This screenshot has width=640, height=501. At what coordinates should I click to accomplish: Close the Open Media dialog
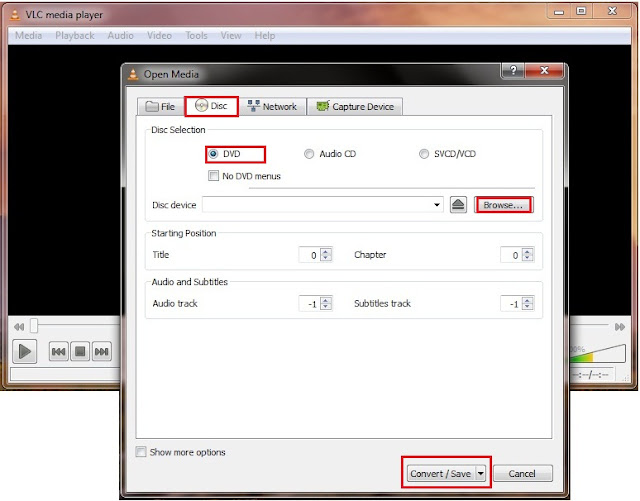(x=544, y=70)
